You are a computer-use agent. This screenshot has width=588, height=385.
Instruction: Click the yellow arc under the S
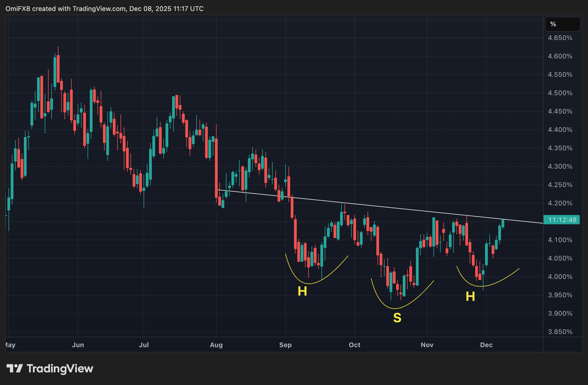pos(395,308)
